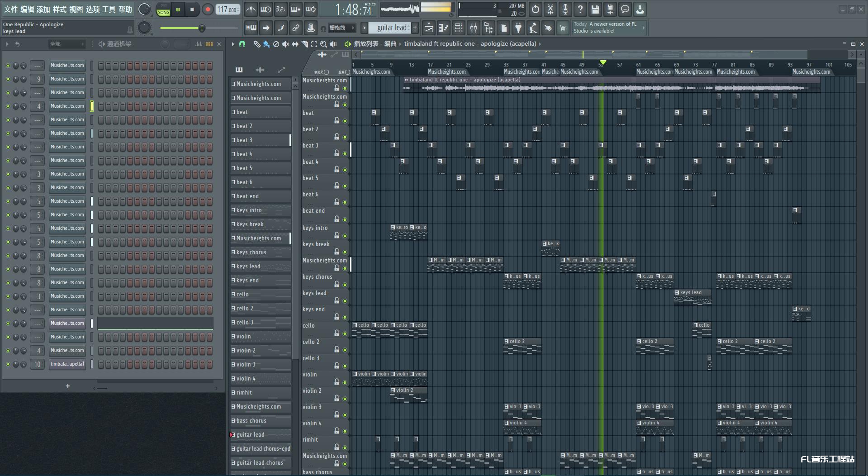
Task: Toggle the 3-2-1 countdown before recording
Action: pyautogui.click(x=280, y=9)
